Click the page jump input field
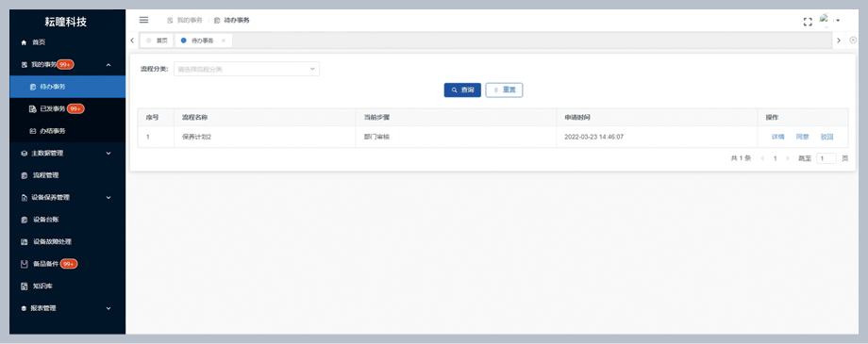This screenshot has height=344, width=868. [826, 158]
